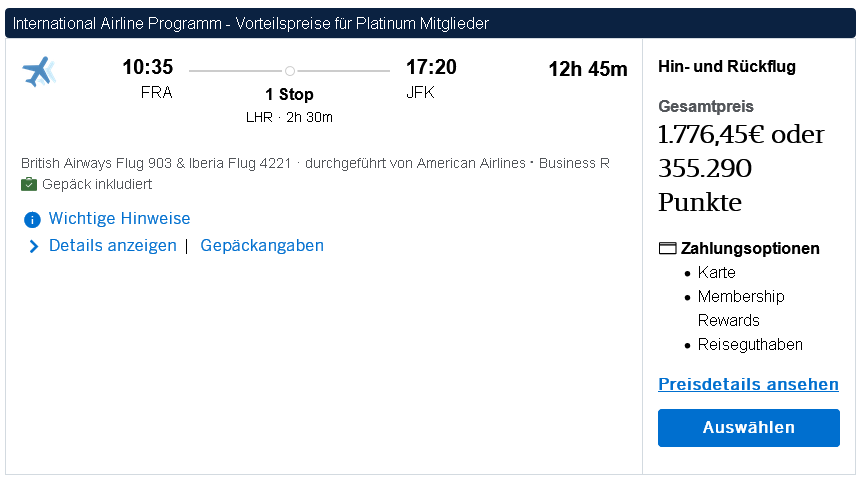Click the LHR 2h 30m layover text

point(289,117)
